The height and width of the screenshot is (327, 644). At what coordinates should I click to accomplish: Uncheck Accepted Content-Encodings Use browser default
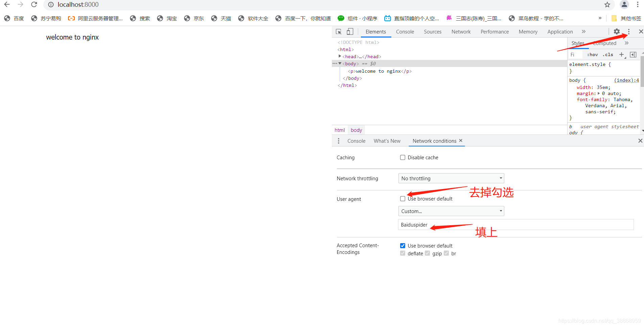402,246
